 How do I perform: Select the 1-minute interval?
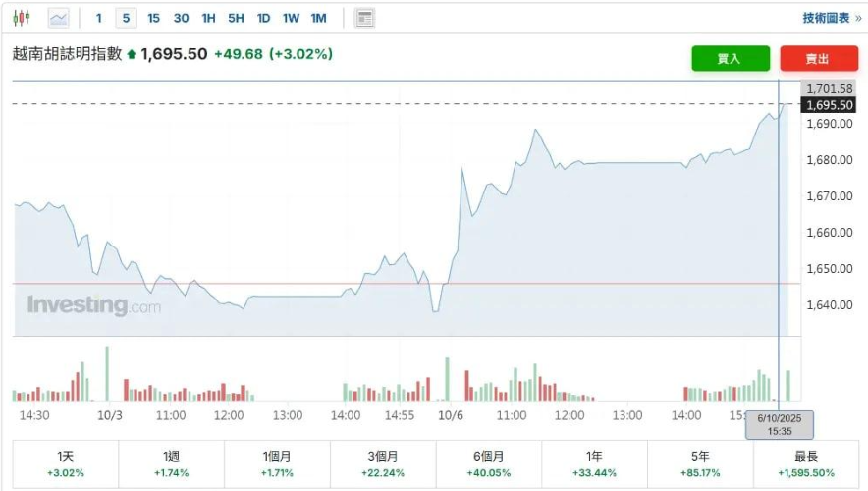(x=98, y=18)
